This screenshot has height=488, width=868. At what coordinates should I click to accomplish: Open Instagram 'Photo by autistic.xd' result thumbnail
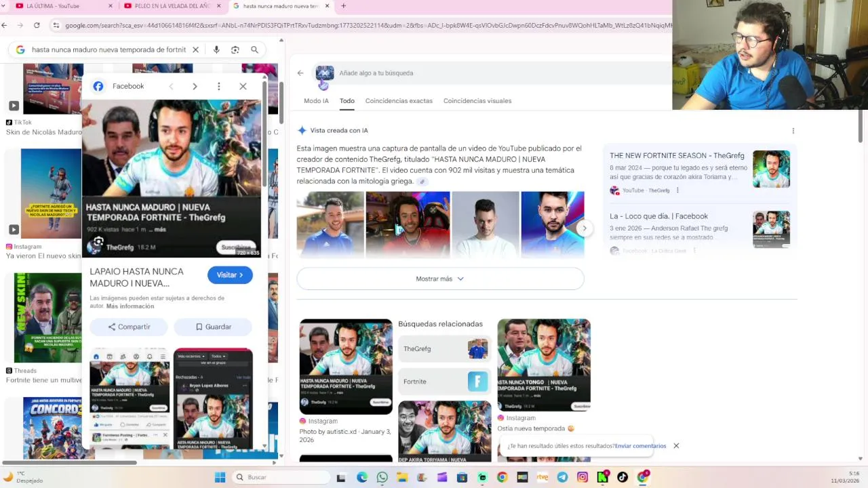pyautogui.click(x=346, y=367)
